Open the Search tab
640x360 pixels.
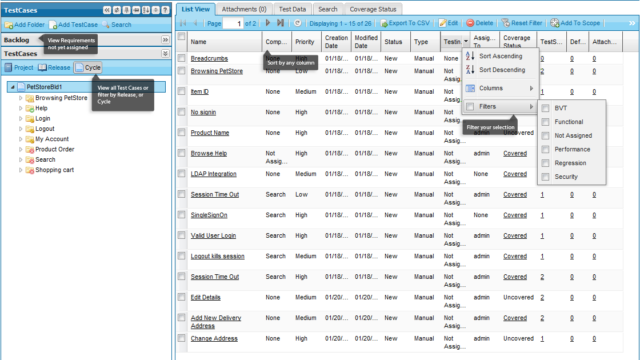pos(328,9)
